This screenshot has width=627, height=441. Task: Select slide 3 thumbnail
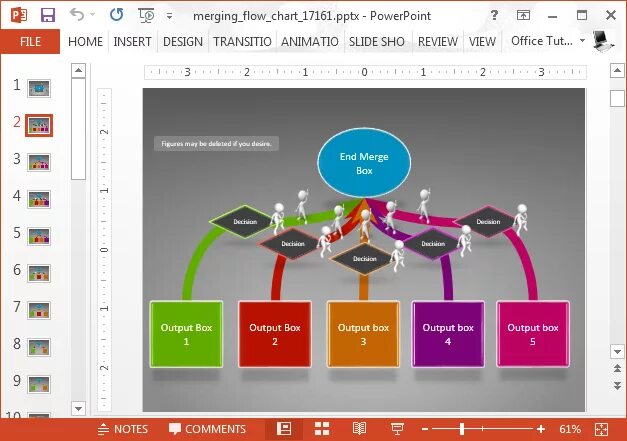(x=39, y=162)
